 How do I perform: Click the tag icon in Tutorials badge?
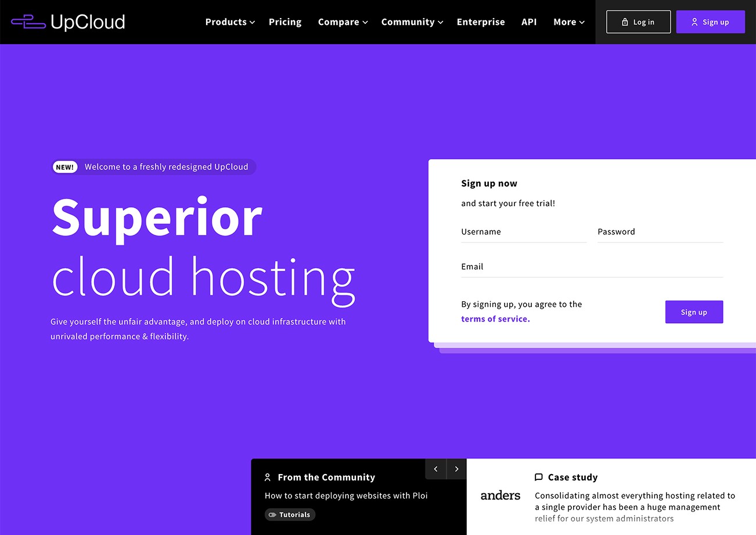tap(272, 515)
